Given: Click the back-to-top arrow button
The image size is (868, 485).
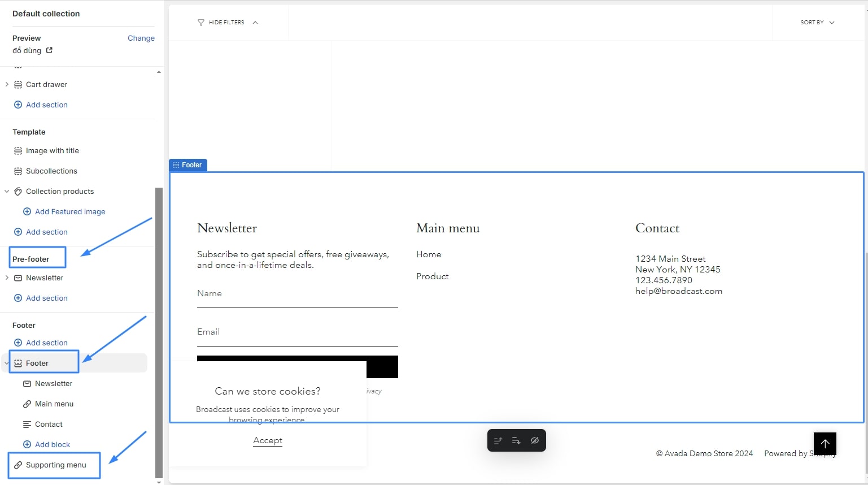Looking at the screenshot, I should [825, 444].
